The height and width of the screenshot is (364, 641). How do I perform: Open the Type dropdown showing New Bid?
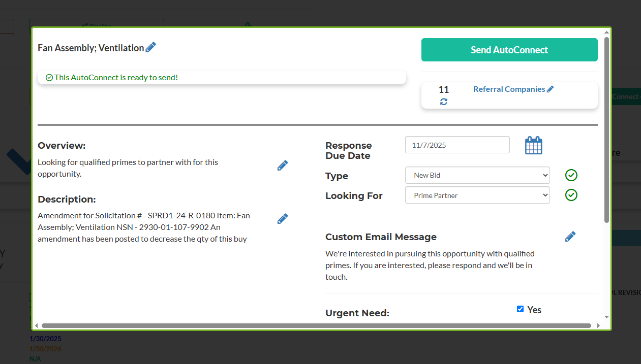(477, 175)
